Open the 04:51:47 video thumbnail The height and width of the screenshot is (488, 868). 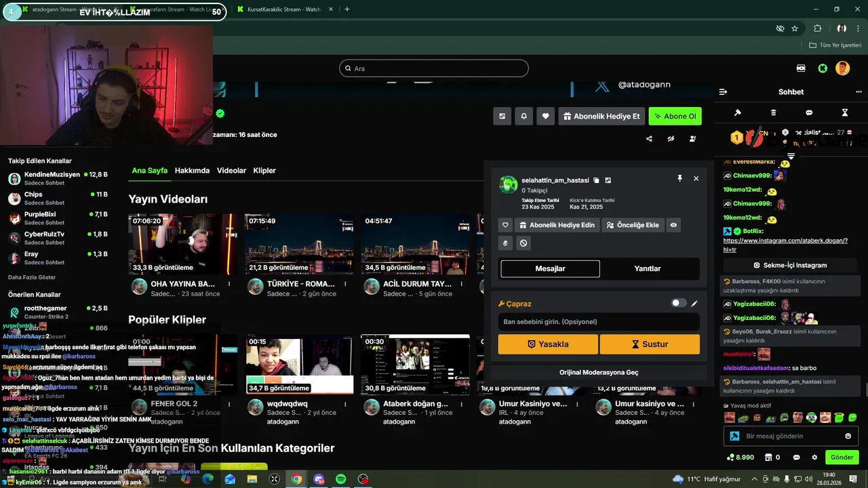click(415, 244)
